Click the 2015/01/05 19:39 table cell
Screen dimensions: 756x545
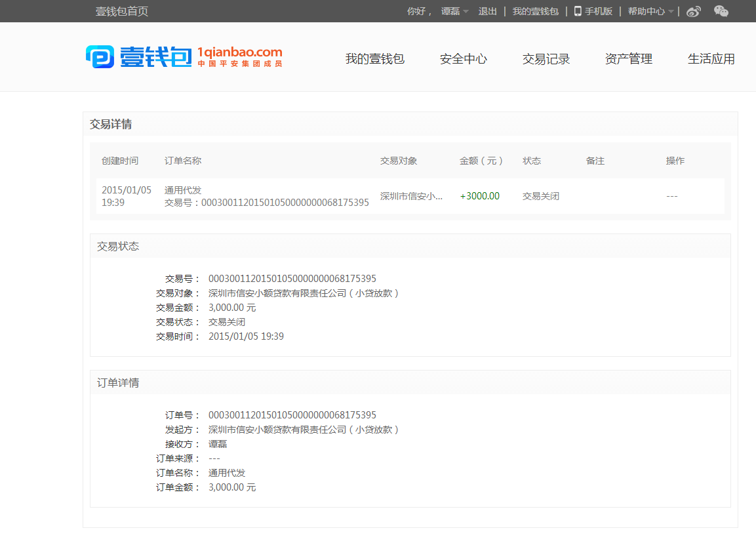pyautogui.click(x=127, y=196)
